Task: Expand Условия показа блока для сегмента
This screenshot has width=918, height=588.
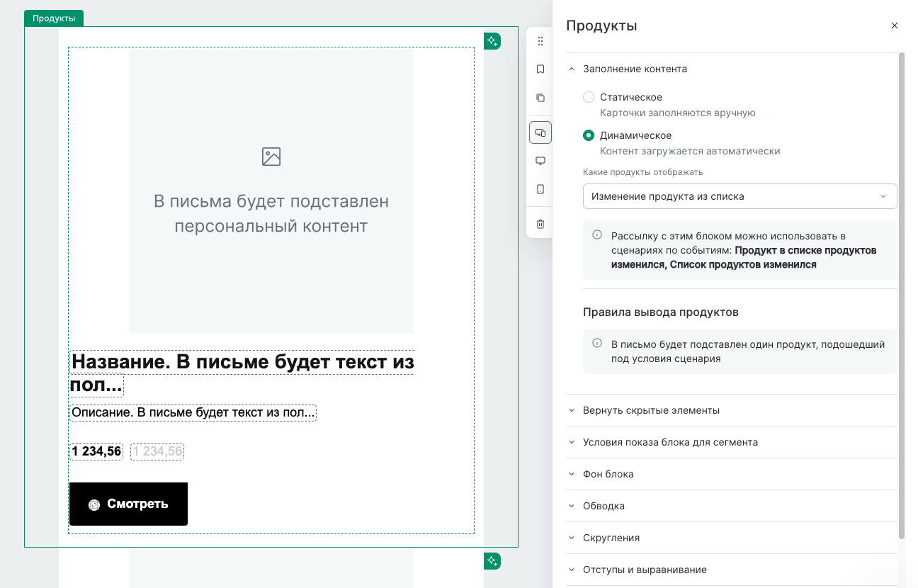Action: click(x=732, y=442)
